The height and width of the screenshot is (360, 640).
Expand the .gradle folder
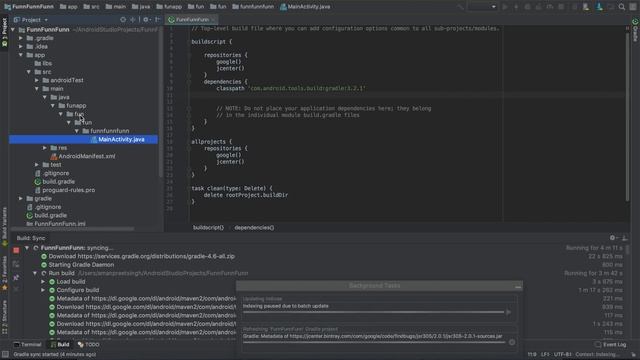[21, 38]
